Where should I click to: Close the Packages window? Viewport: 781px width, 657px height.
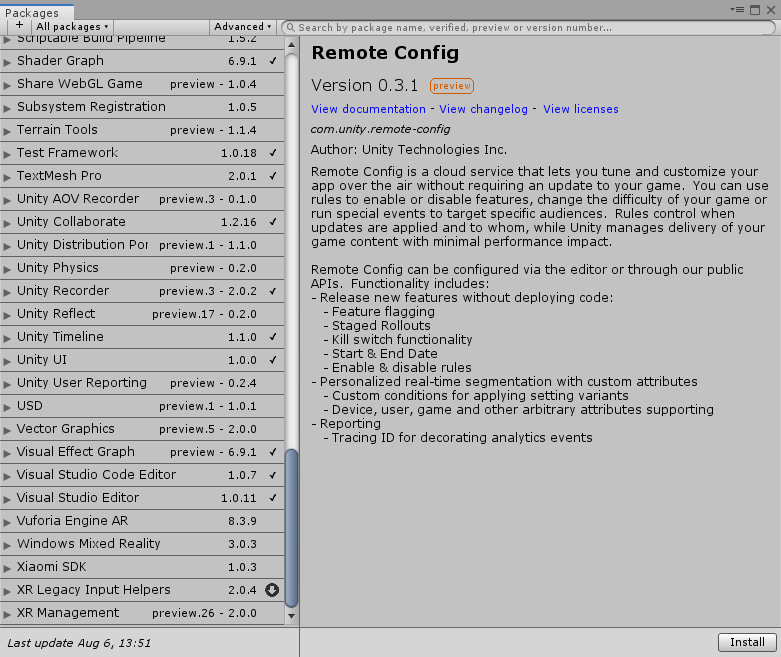(771, 9)
